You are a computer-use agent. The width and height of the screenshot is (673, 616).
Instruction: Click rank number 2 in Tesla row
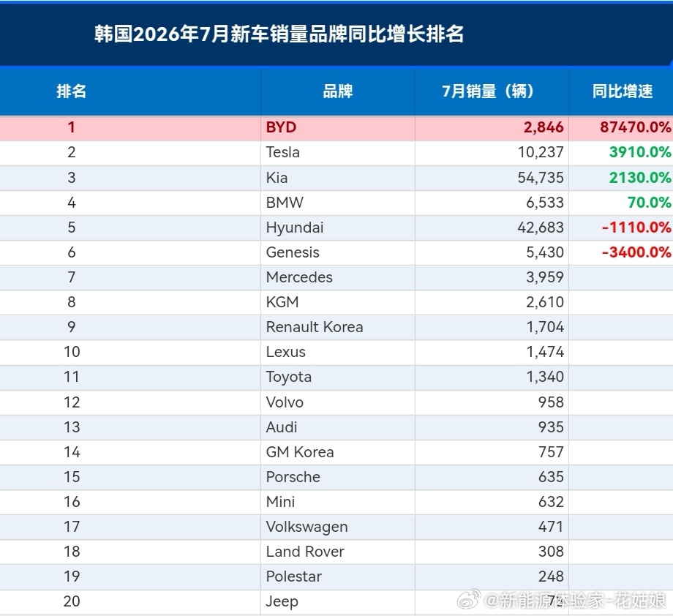(x=71, y=152)
